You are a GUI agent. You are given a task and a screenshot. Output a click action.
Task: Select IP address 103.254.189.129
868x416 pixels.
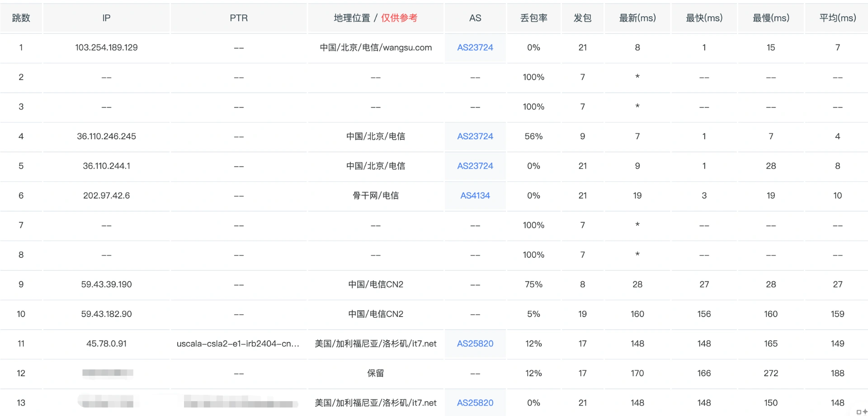click(x=106, y=47)
